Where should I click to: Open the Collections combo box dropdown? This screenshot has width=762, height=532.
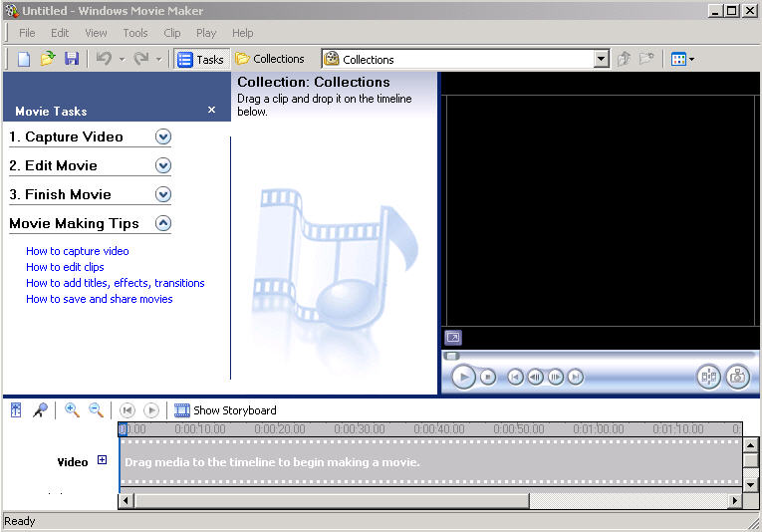point(602,59)
